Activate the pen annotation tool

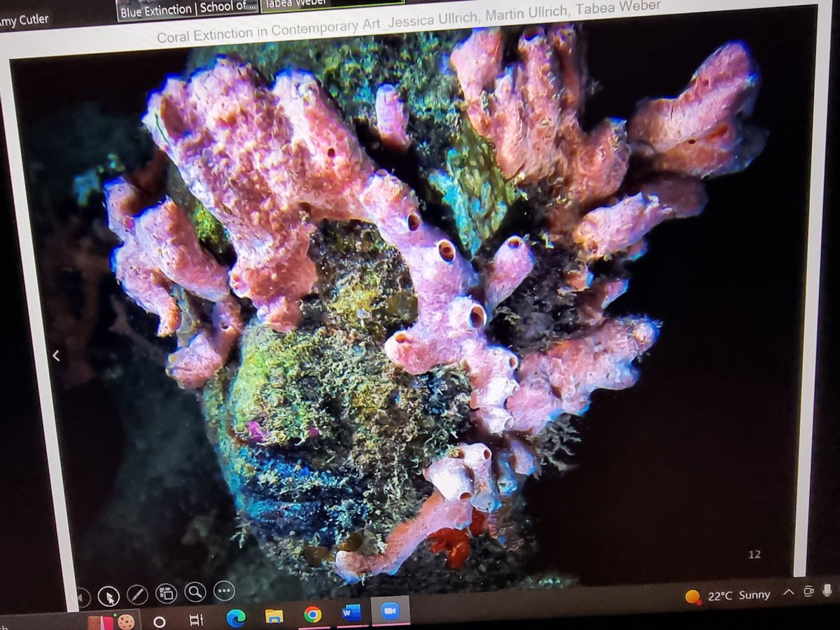click(137, 594)
